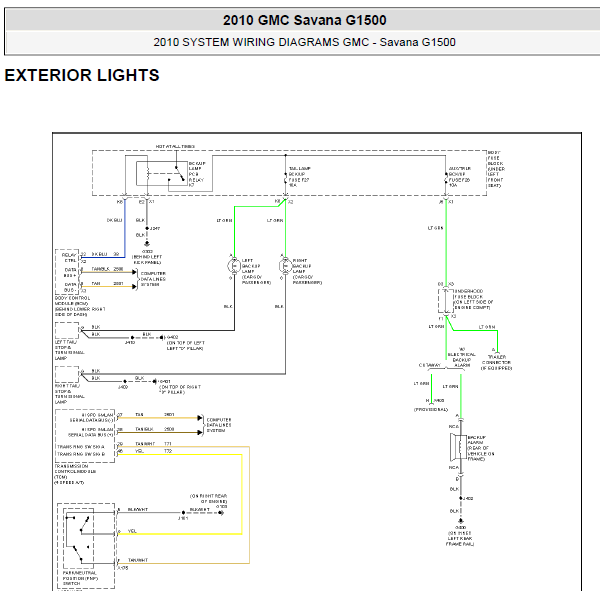
Task: Click the 'UNDERHOOD FUSE BLOCK' caption
Action: point(473,299)
